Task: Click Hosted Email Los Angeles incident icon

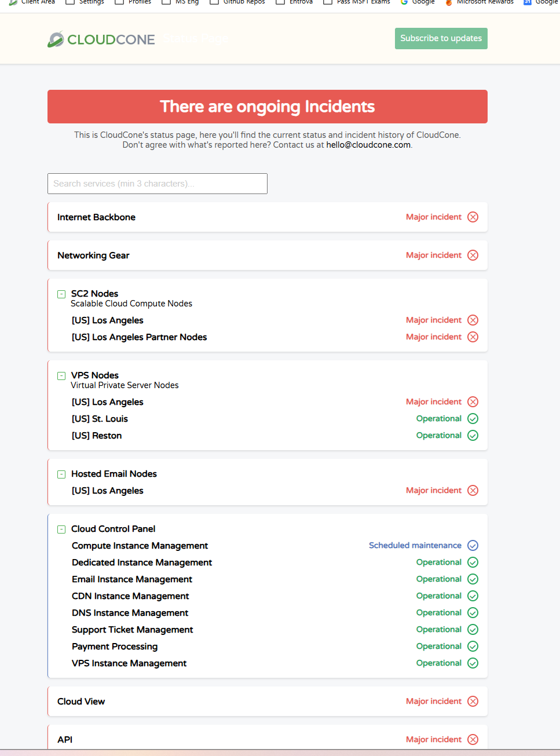Action: point(473,491)
